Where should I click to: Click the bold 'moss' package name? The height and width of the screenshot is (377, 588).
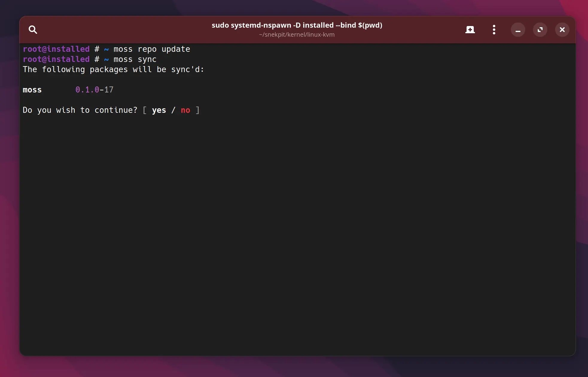(x=32, y=90)
